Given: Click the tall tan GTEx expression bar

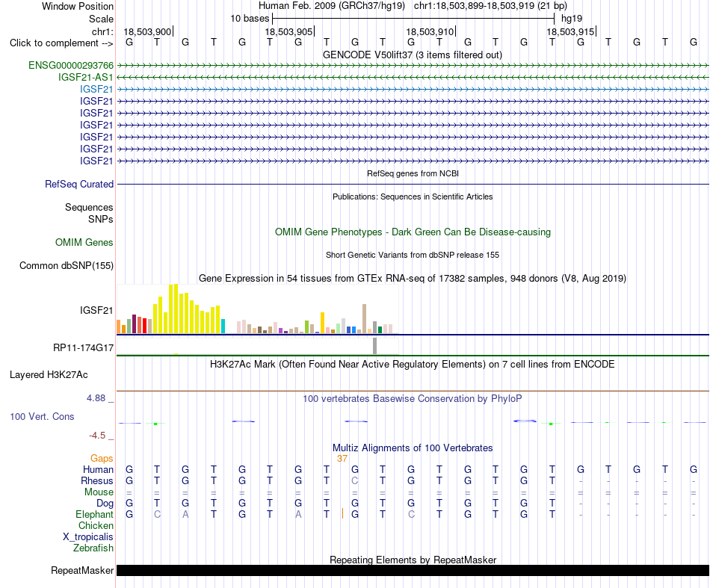Looking at the screenshot, I should [x=364, y=319].
